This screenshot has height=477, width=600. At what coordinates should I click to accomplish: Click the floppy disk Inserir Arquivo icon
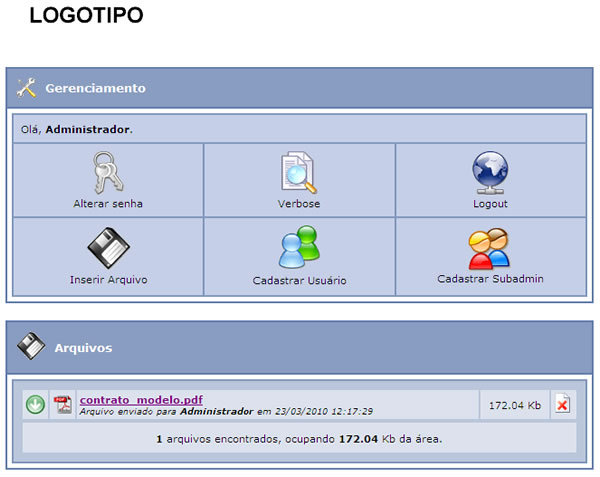point(109,248)
